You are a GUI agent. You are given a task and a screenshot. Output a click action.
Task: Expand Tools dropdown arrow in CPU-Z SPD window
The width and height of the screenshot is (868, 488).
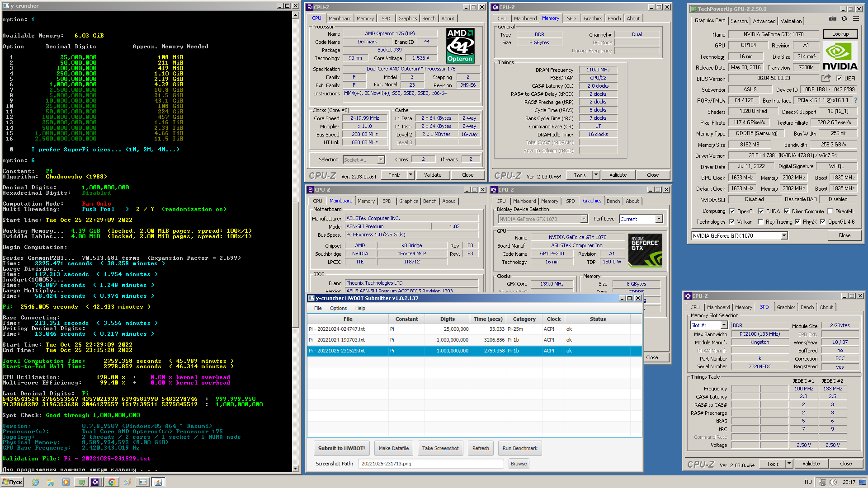789,464
